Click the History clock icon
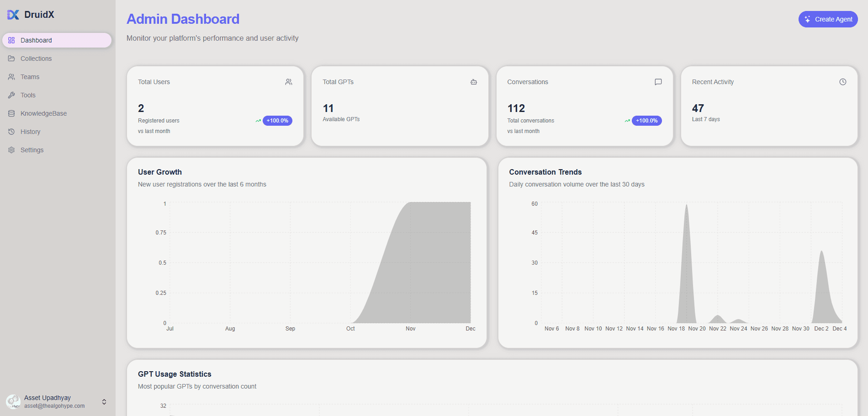 (x=11, y=132)
